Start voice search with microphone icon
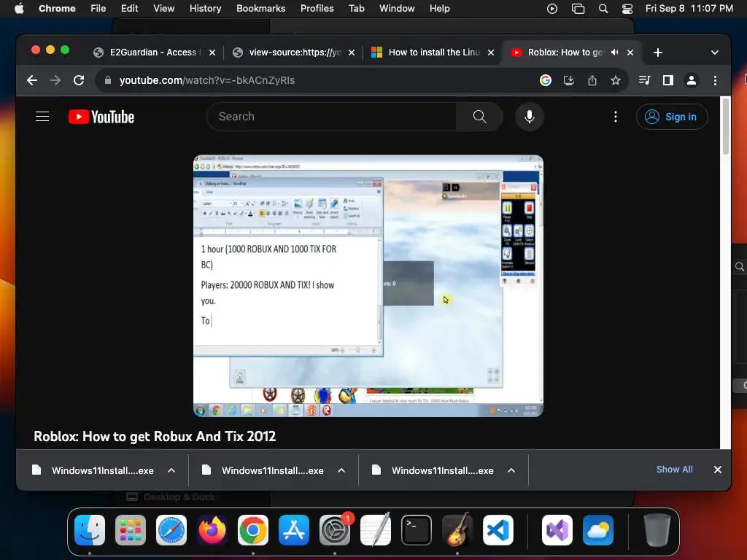Image resolution: width=747 pixels, height=560 pixels. tap(530, 117)
